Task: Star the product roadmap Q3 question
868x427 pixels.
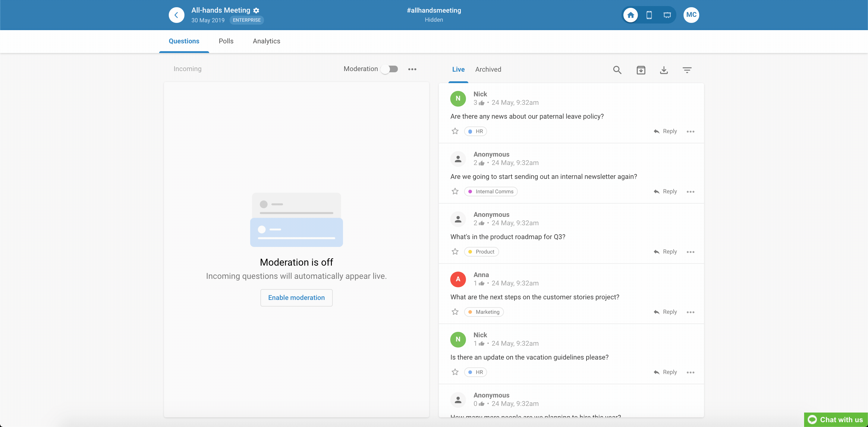Action: 455,251
